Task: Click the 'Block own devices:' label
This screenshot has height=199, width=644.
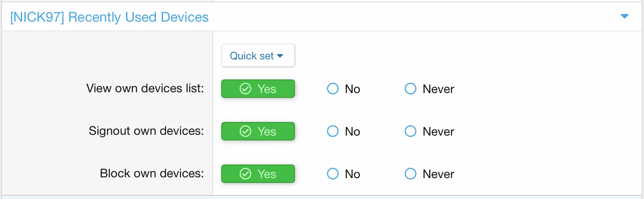Action: tap(152, 173)
